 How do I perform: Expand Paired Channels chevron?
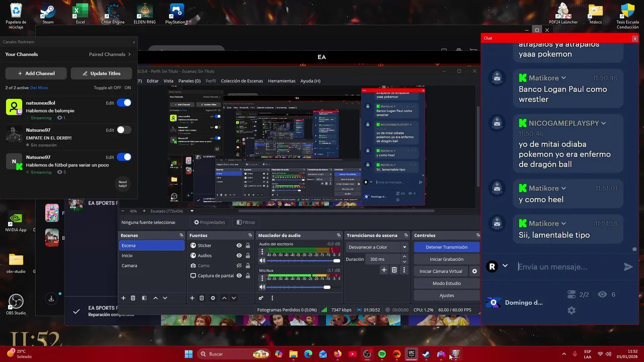(x=129, y=54)
